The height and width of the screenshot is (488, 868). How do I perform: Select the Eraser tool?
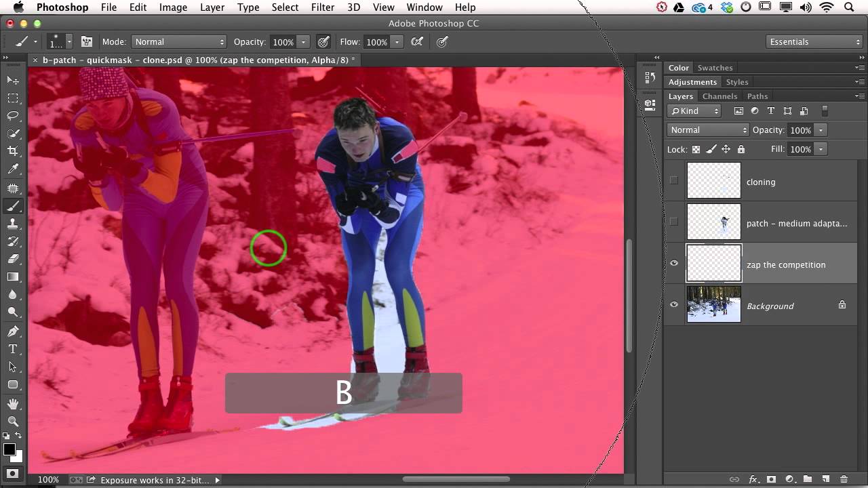click(x=13, y=259)
